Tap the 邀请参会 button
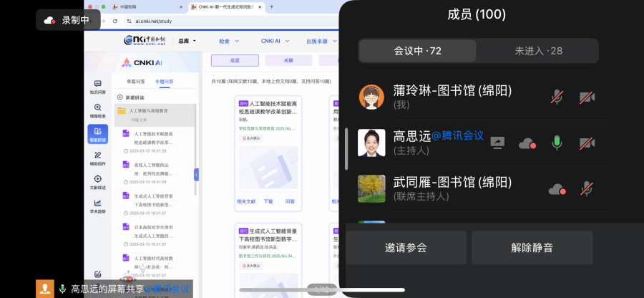The width and height of the screenshot is (644, 298). tap(406, 247)
